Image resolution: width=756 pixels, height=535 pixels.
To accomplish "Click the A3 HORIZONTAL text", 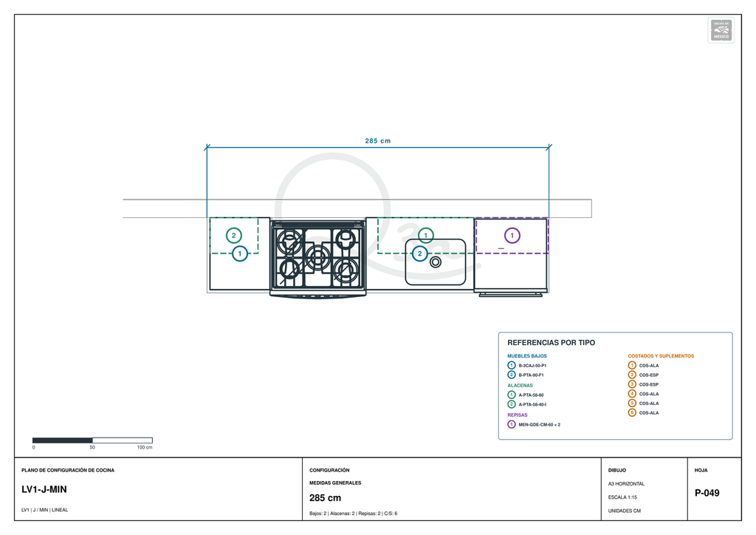I will (x=626, y=483).
